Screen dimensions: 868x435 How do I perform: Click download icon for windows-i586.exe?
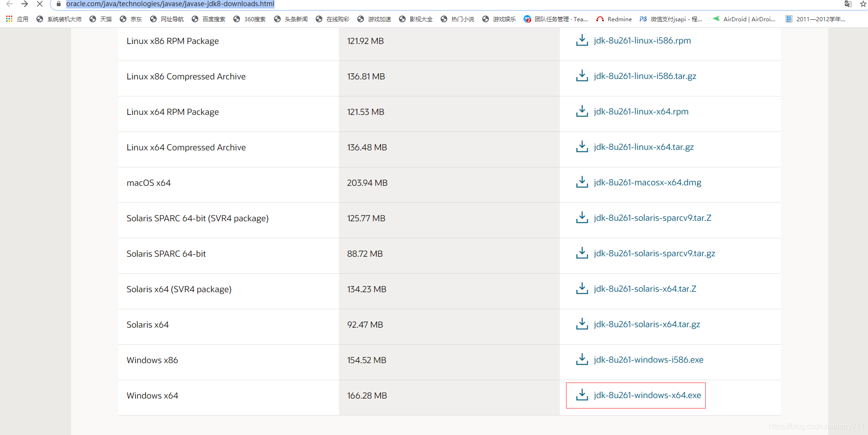(x=582, y=359)
